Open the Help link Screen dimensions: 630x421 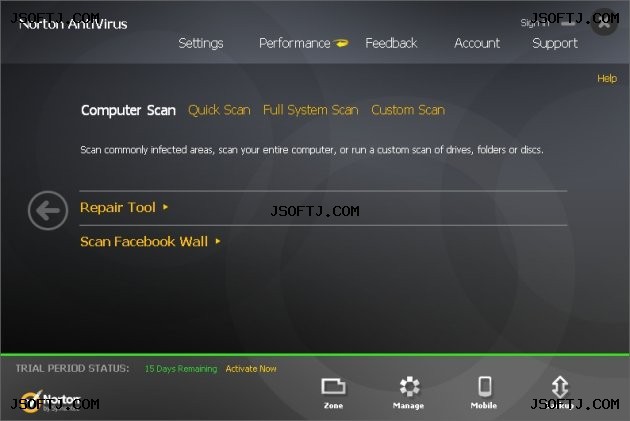coord(607,78)
